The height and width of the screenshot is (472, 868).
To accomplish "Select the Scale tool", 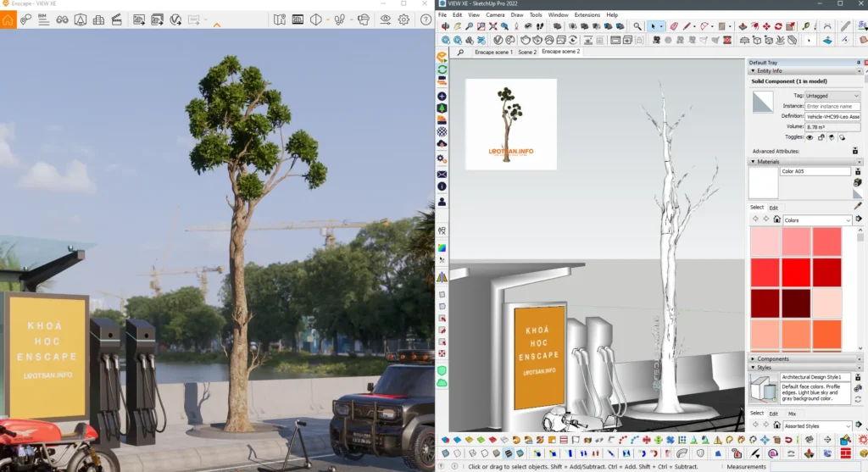I will [791, 26].
